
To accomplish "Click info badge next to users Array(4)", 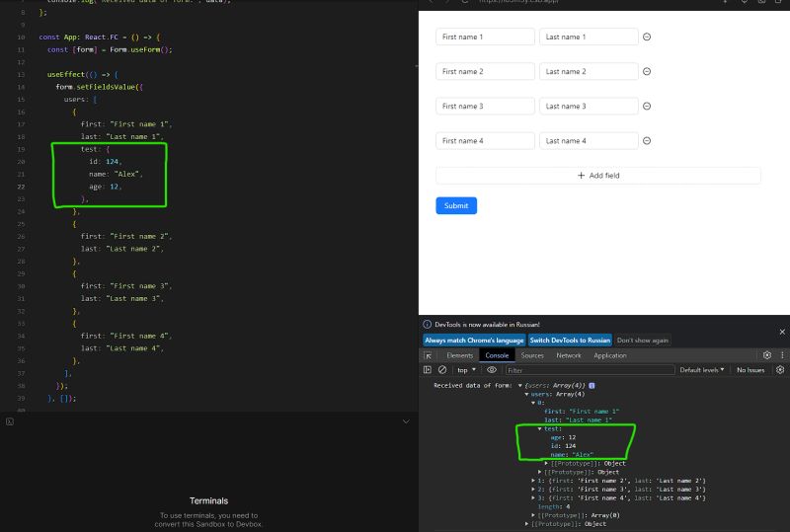I will pos(592,385).
